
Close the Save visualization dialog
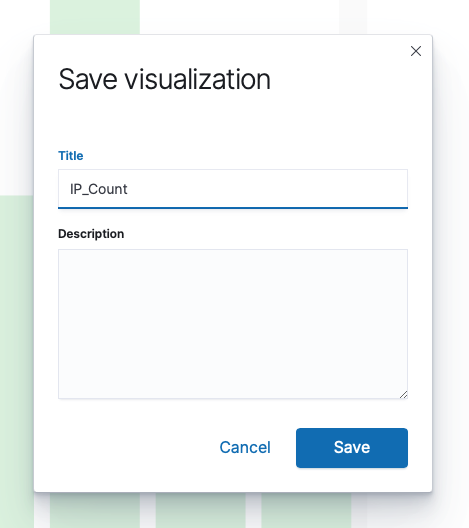[416, 51]
